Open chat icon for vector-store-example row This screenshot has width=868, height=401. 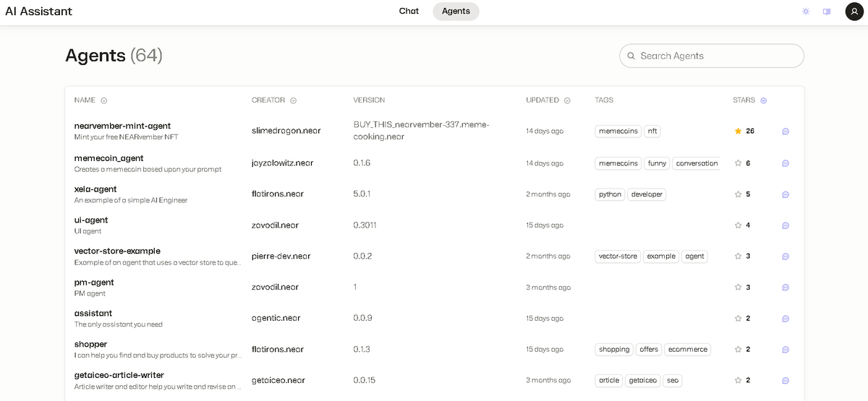[786, 256]
